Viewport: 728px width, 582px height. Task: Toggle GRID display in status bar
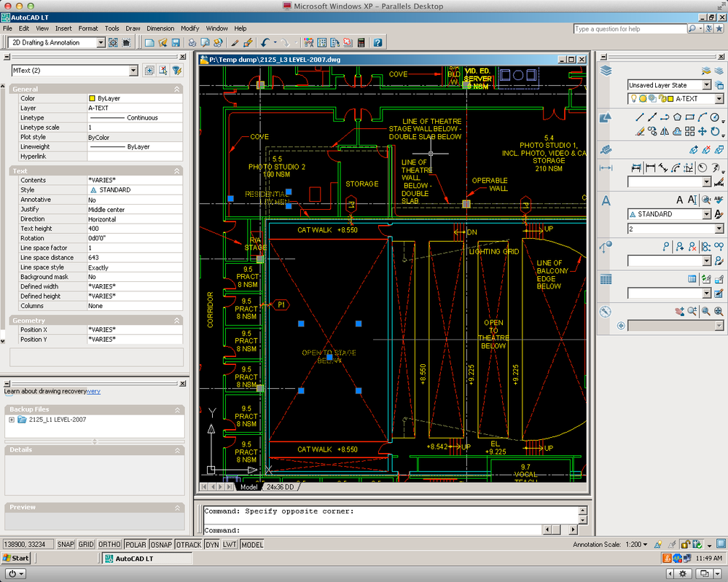coord(86,544)
